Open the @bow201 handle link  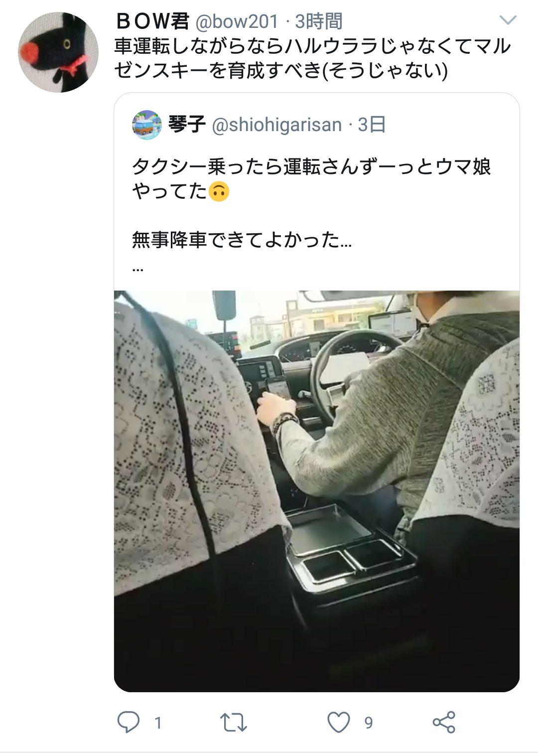coord(237,21)
